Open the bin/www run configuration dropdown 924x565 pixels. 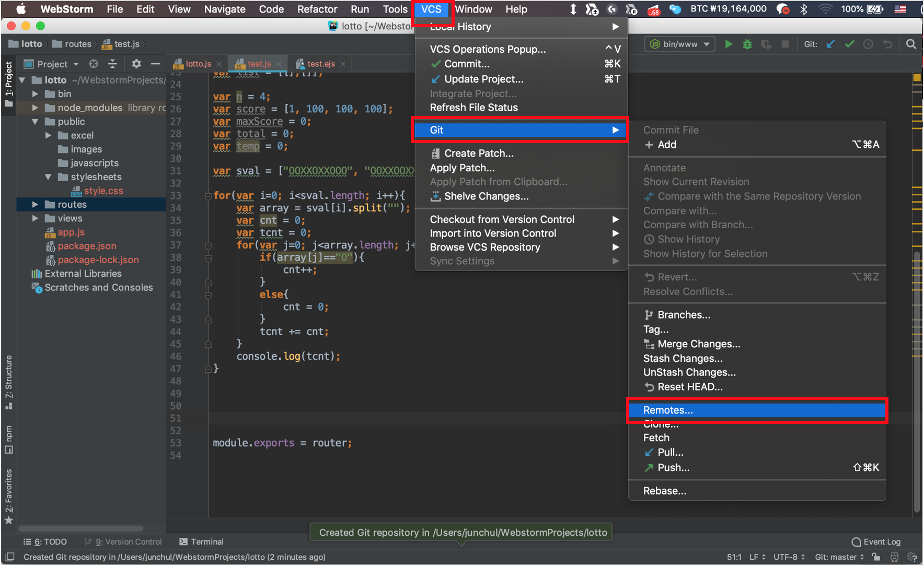tap(680, 44)
